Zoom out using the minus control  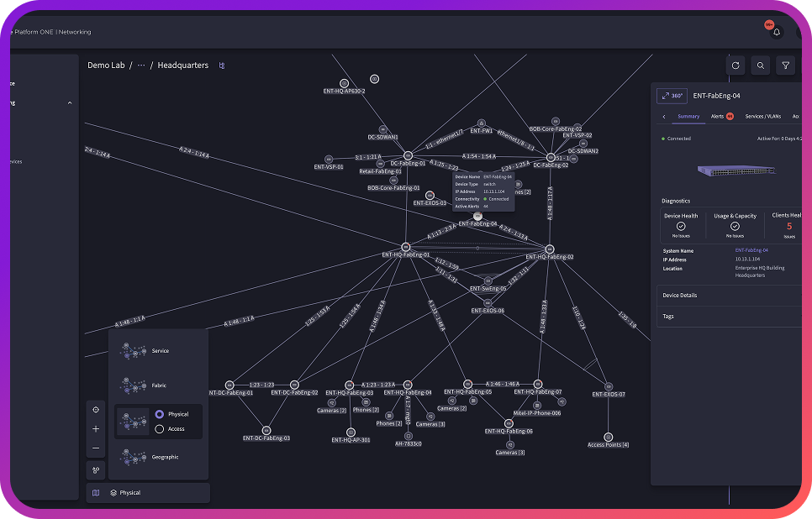[x=95, y=448]
